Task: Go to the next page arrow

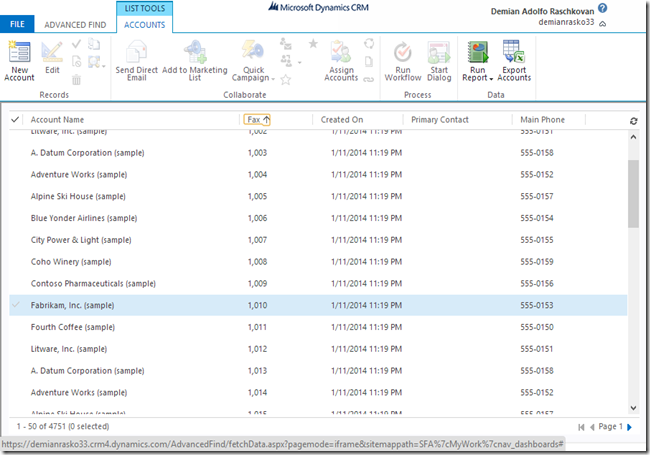Action: point(629,427)
